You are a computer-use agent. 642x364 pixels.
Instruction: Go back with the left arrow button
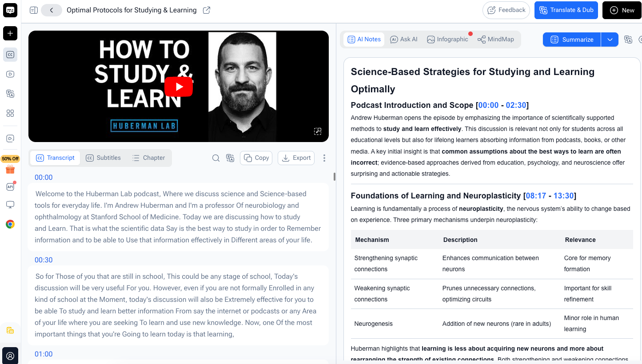click(52, 10)
